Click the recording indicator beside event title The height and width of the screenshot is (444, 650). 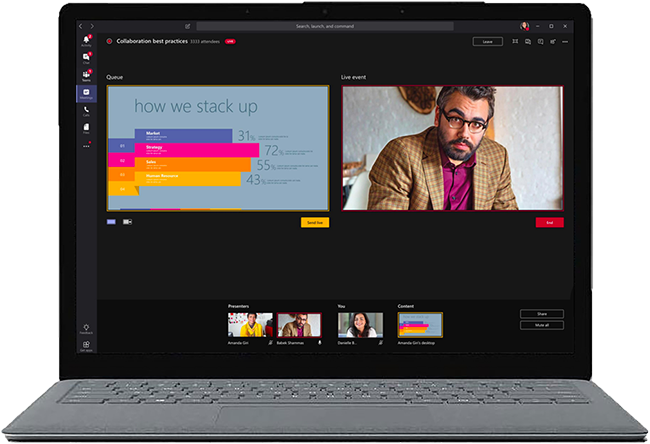click(109, 41)
